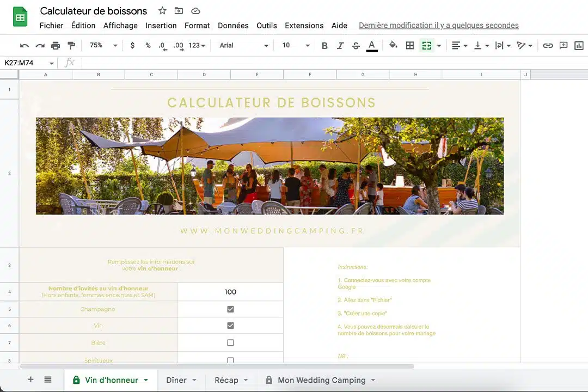This screenshot has width=588, height=392.
Task: Open the Aide menu
Action: [x=339, y=26]
